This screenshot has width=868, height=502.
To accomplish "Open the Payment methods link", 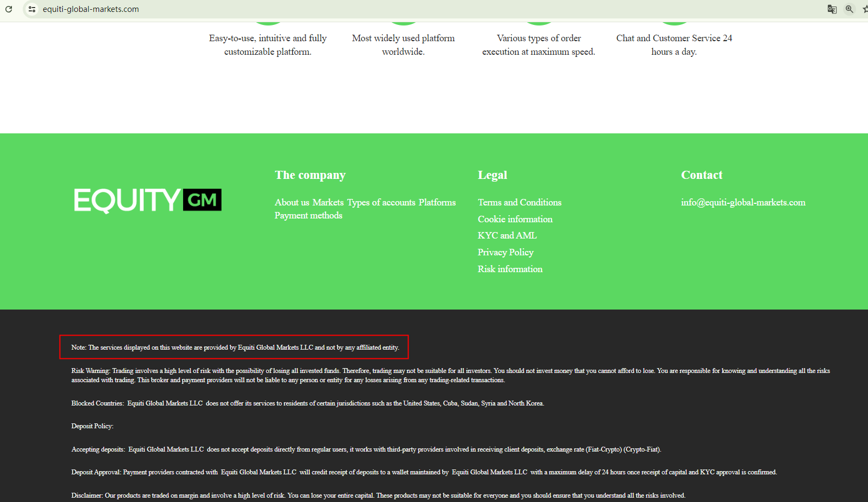I will (308, 215).
